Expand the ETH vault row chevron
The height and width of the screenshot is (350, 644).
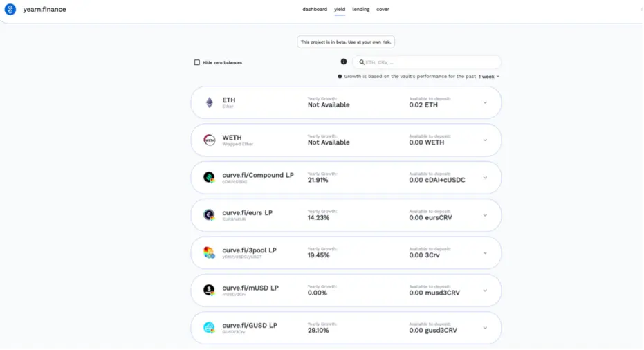[x=485, y=102]
